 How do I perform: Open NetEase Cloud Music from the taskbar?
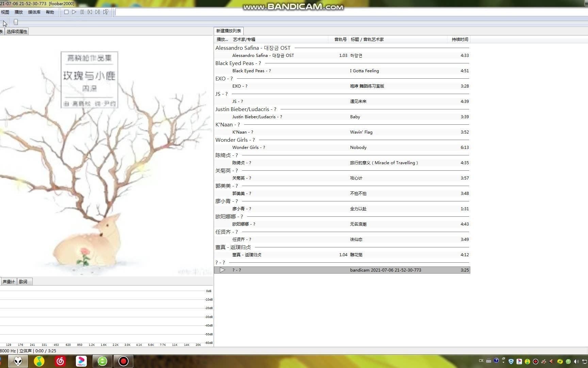pos(60,361)
